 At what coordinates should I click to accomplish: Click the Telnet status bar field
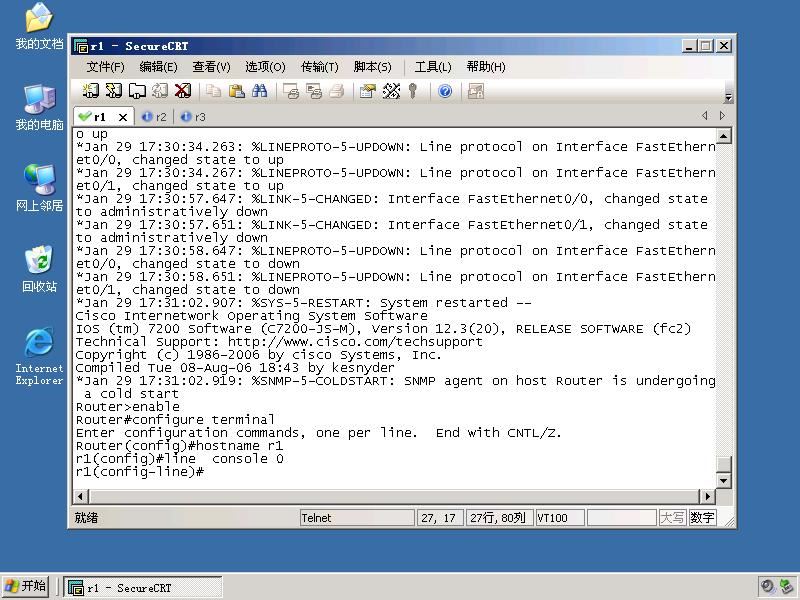(357, 518)
